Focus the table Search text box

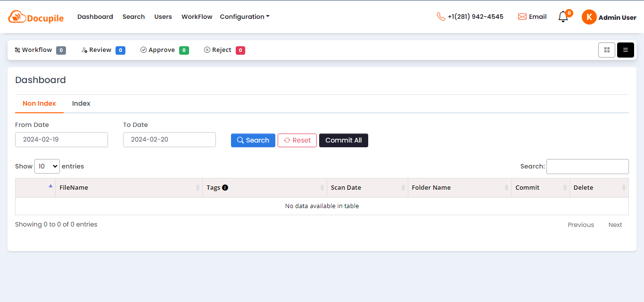coord(587,167)
